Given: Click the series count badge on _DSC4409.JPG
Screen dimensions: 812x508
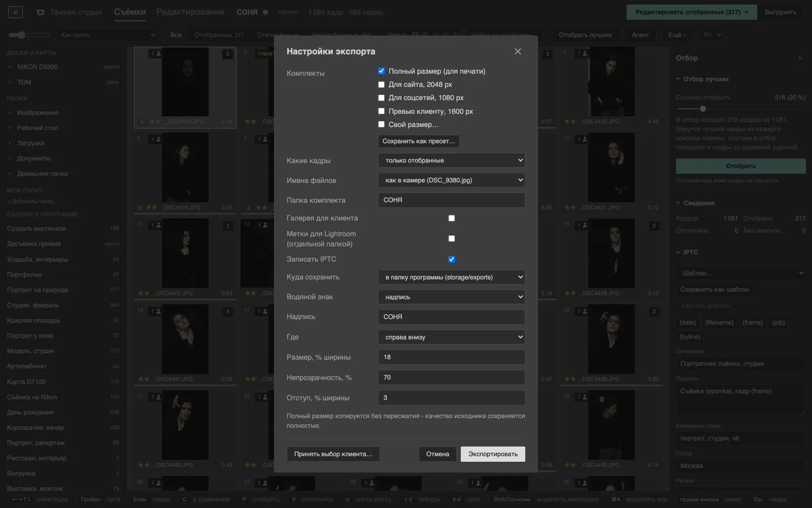Looking at the screenshot, I should pos(227,54).
